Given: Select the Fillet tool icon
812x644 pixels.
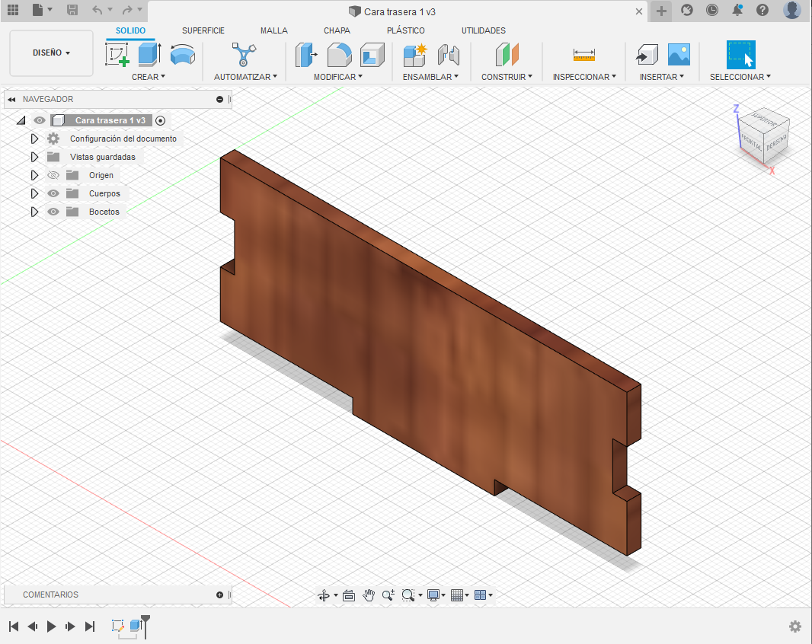Looking at the screenshot, I should pyautogui.click(x=339, y=55).
